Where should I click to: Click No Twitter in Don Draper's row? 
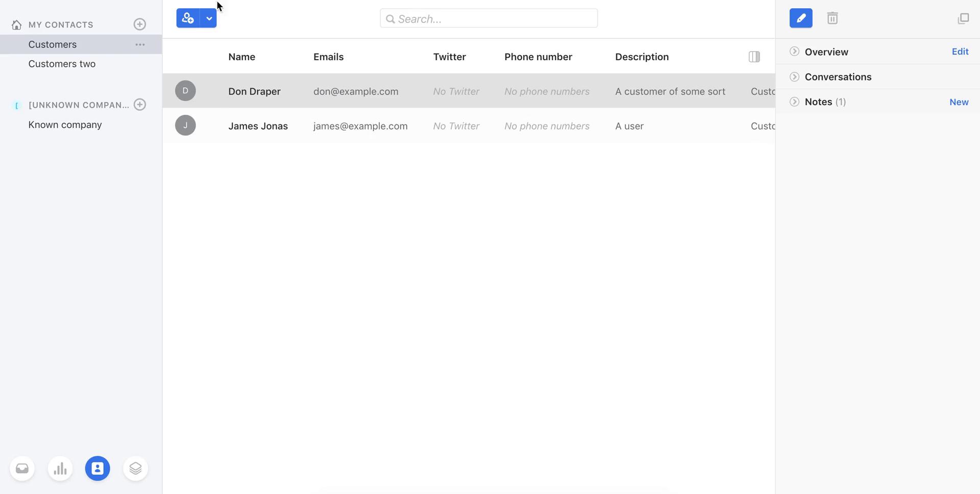point(456,91)
